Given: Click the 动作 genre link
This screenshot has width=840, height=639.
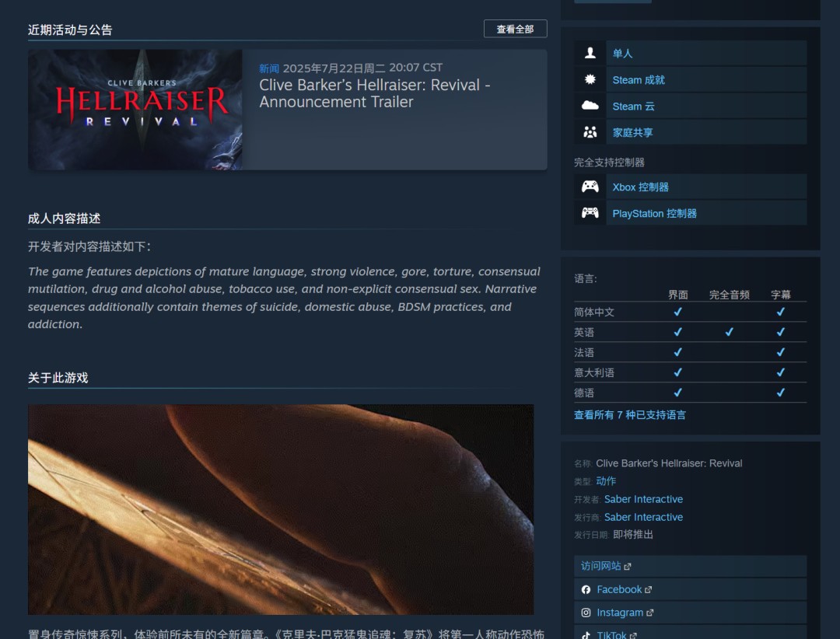Looking at the screenshot, I should [x=606, y=481].
